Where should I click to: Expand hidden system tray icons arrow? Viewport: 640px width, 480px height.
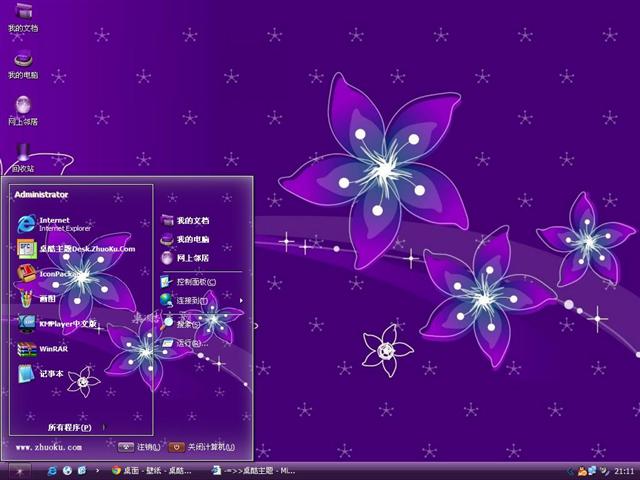click(x=570, y=471)
